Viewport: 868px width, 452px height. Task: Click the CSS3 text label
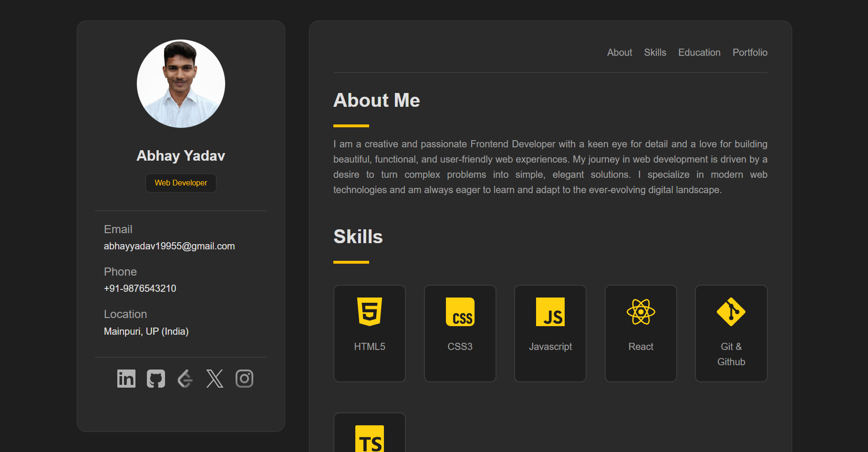pos(460,347)
